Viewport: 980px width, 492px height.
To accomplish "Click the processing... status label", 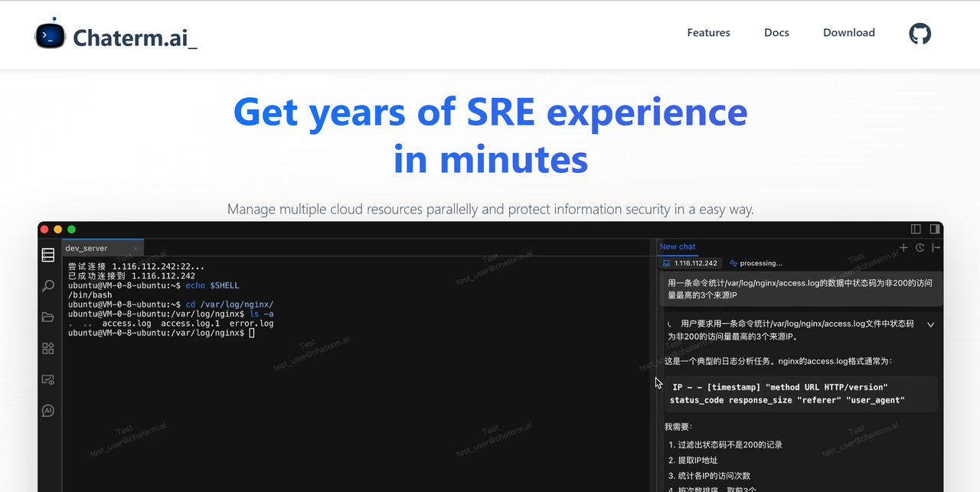I will [x=761, y=263].
